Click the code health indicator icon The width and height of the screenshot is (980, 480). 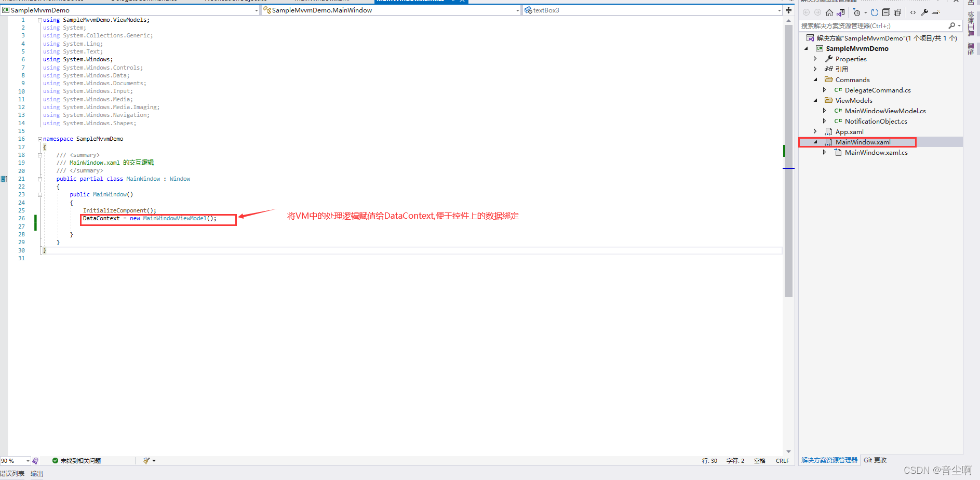point(35,461)
